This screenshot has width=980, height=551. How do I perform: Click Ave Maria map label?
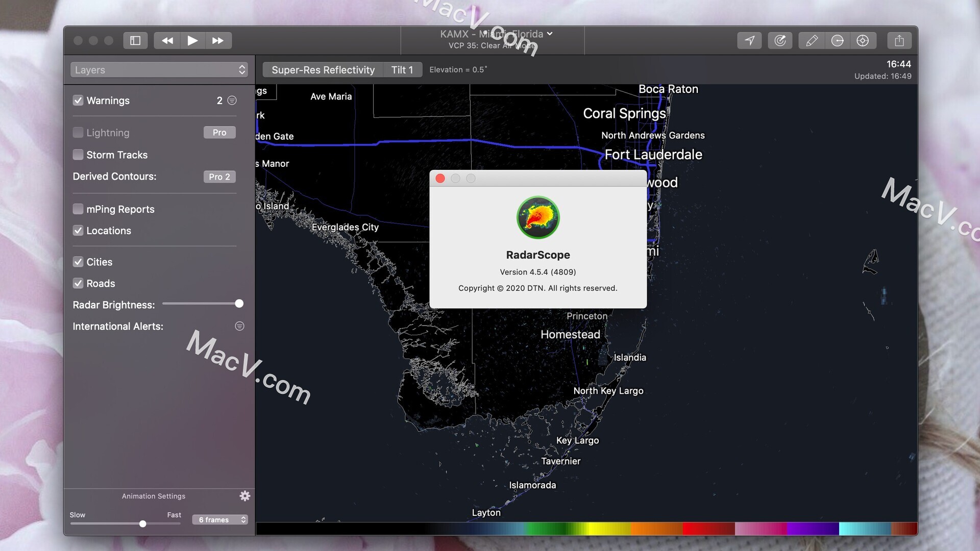(x=331, y=96)
